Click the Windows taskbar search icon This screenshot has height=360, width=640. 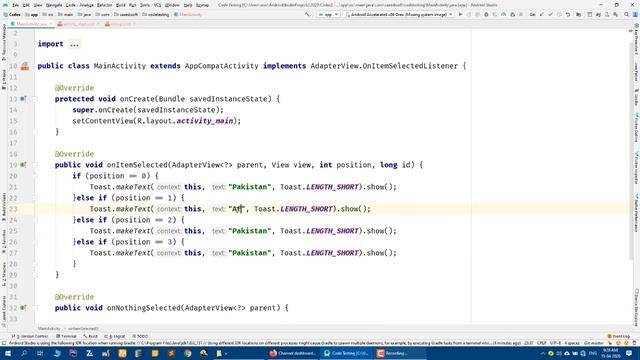[x=24, y=353]
